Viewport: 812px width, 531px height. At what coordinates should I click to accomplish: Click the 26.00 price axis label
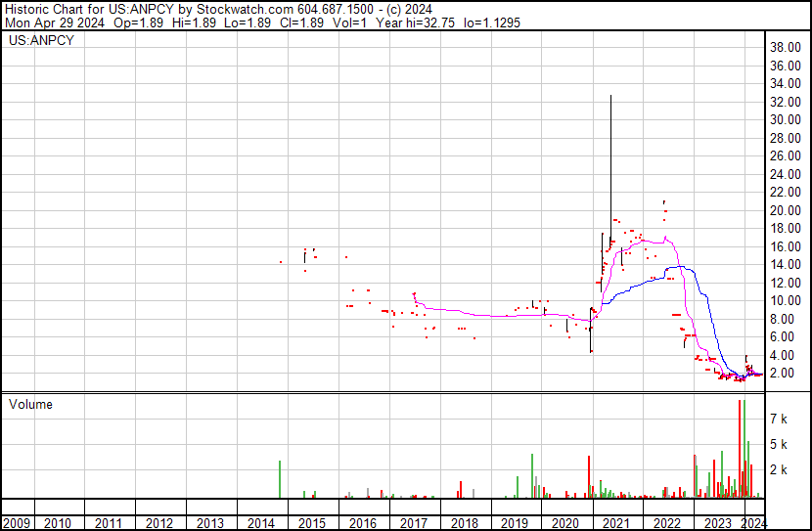(x=786, y=155)
